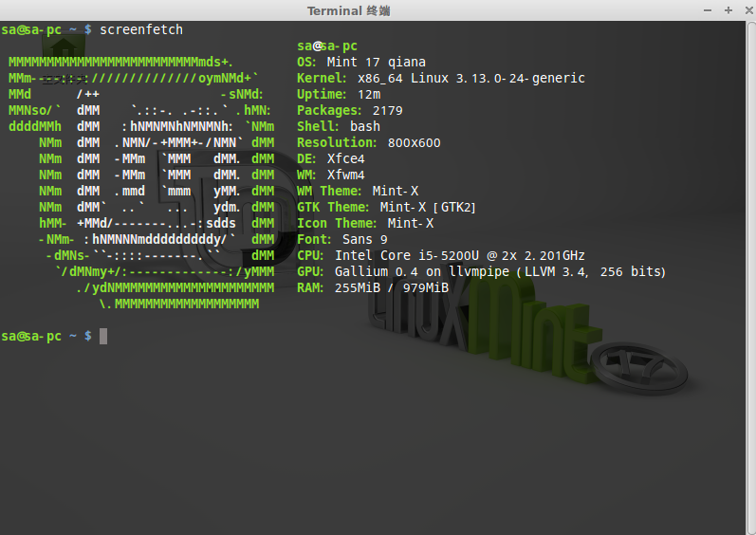Select the Kernel 'x86_64 Linux 3.13.0-24-generic' text
This screenshot has width=756, height=535.
click(x=471, y=78)
